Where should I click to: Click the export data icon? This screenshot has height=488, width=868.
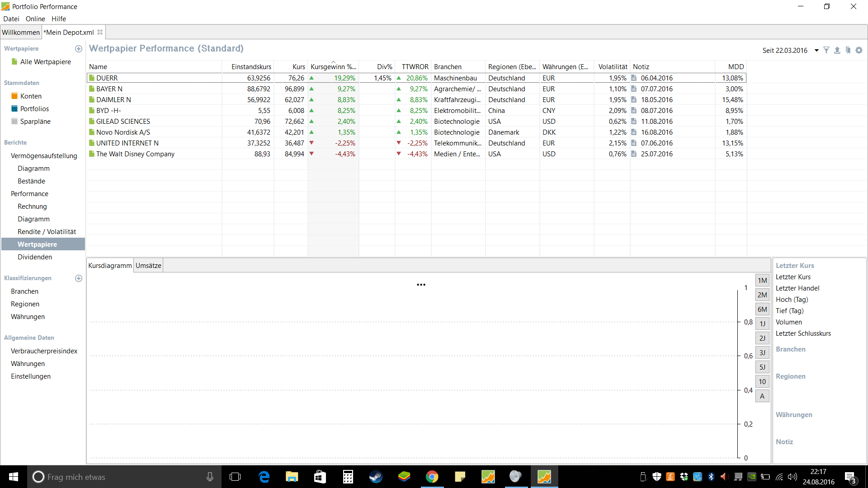coord(837,50)
